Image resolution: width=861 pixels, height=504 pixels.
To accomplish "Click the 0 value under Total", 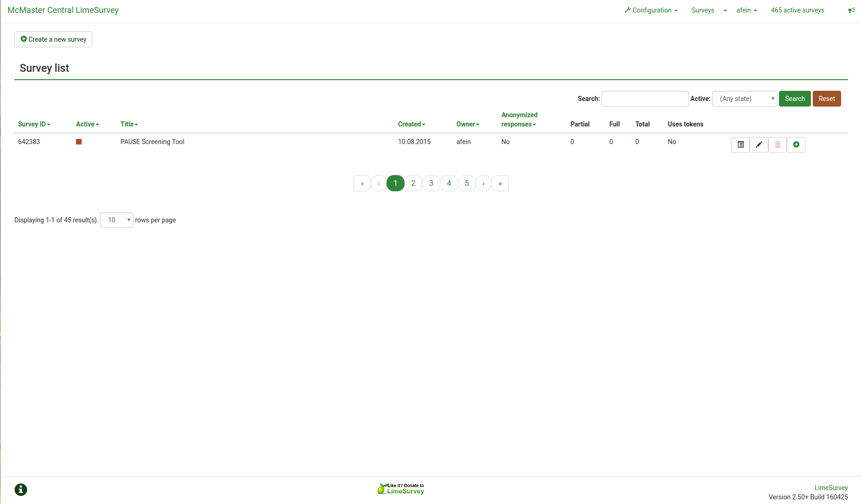I will click(637, 142).
